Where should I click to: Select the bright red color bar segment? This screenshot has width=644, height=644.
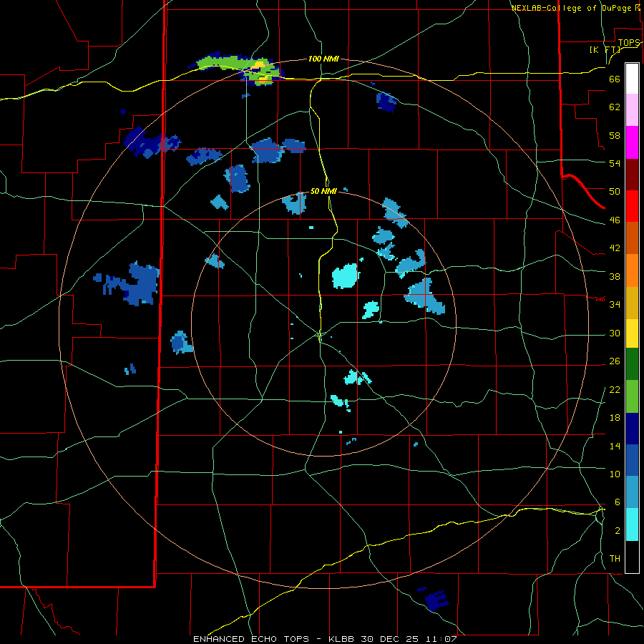[632, 206]
